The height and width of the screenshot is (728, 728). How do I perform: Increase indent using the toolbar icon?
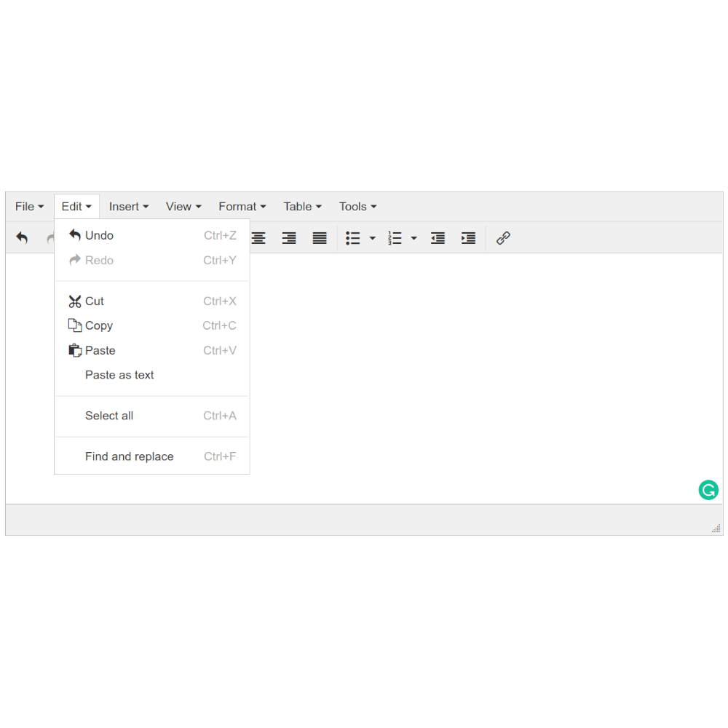click(x=468, y=238)
